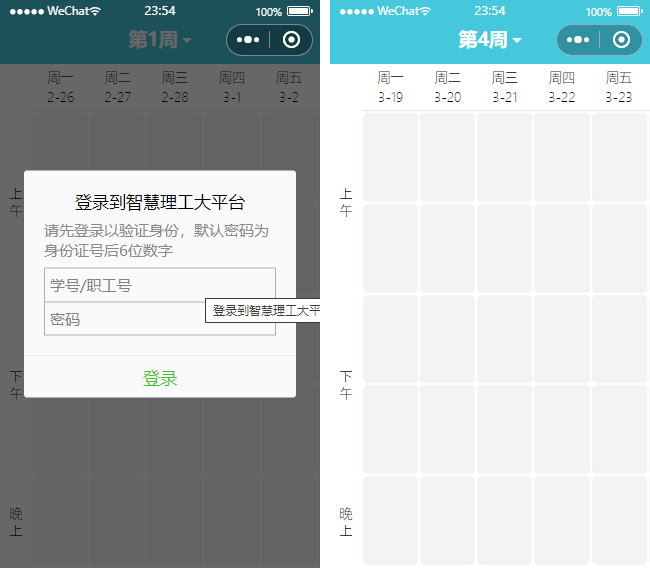Click the 晚上 label in right screen
This screenshot has width=650, height=568.
point(346,522)
